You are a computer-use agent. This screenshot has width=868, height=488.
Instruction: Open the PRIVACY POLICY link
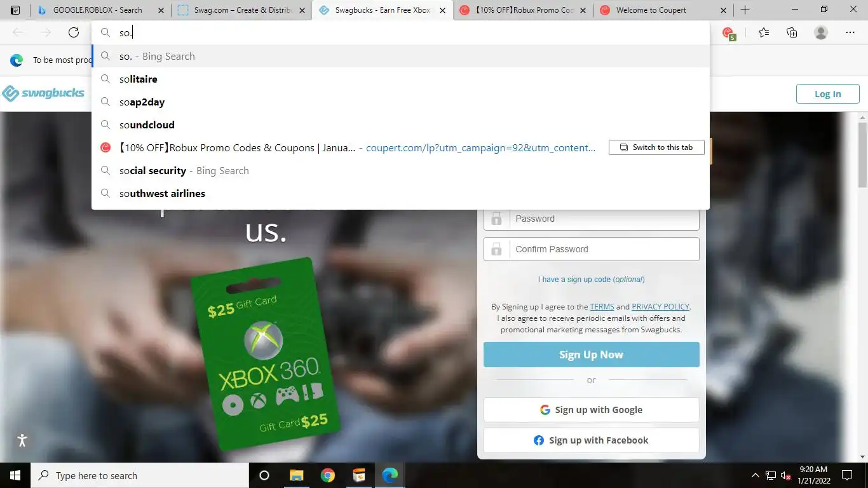[x=660, y=307]
